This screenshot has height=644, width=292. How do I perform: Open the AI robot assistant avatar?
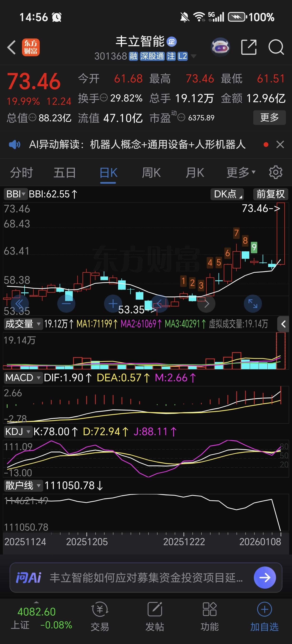pos(220,47)
